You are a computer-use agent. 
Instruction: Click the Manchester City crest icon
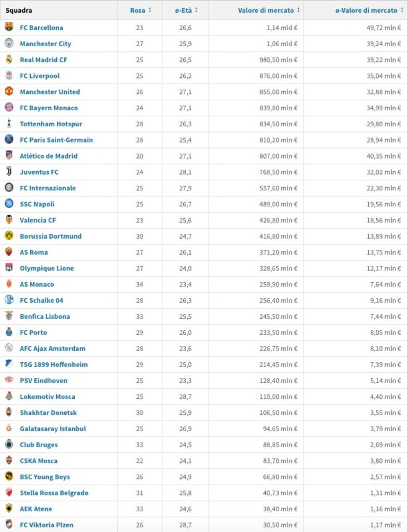pos(9,43)
